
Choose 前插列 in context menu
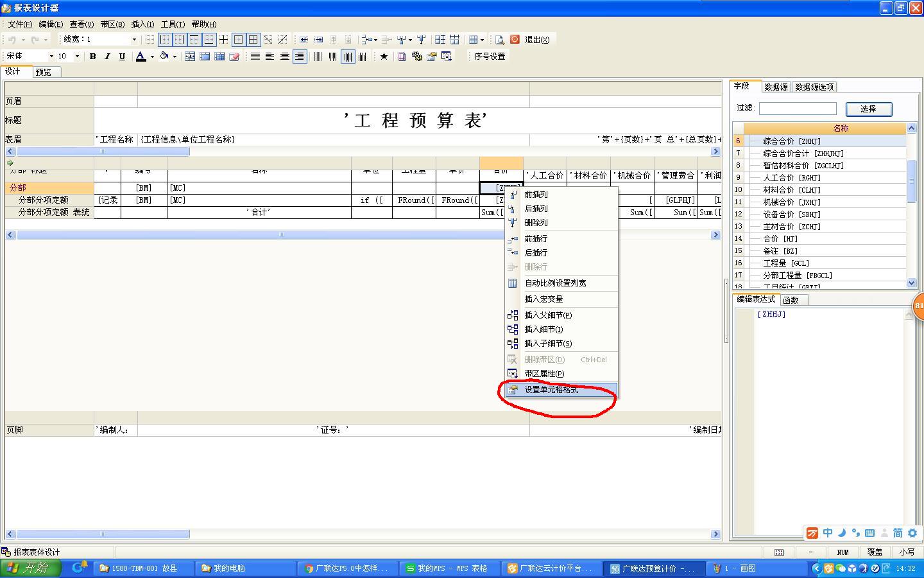pyautogui.click(x=561, y=194)
